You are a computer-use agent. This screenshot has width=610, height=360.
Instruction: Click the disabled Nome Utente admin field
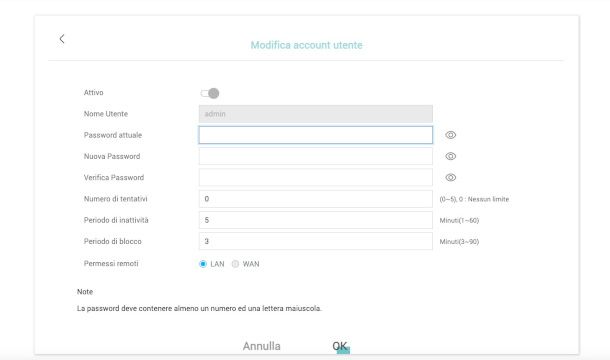(x=316, y=114)
